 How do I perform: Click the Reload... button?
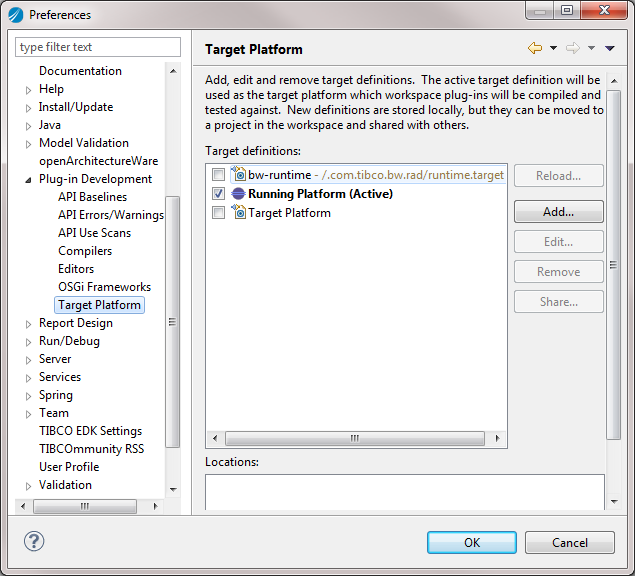[558, 176]
